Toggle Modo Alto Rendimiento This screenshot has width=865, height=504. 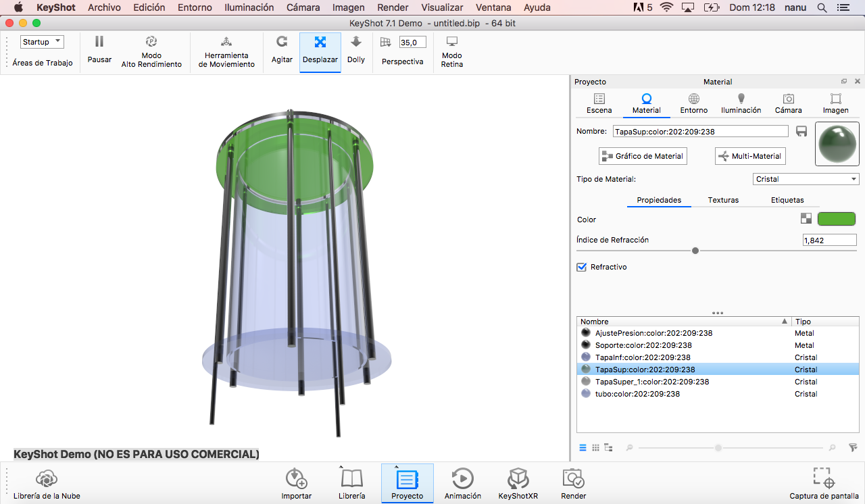tap(151, 43)
